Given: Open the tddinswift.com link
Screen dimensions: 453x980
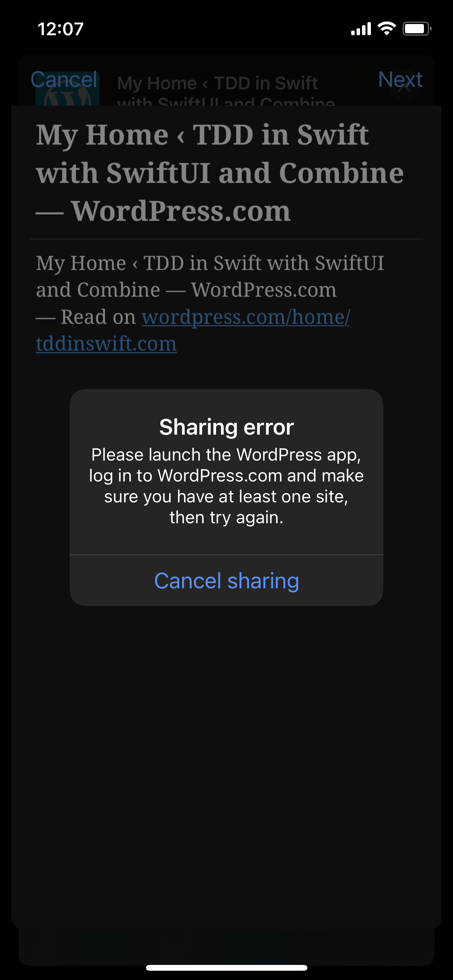Looking at the screenshot, I should [106, 344].
